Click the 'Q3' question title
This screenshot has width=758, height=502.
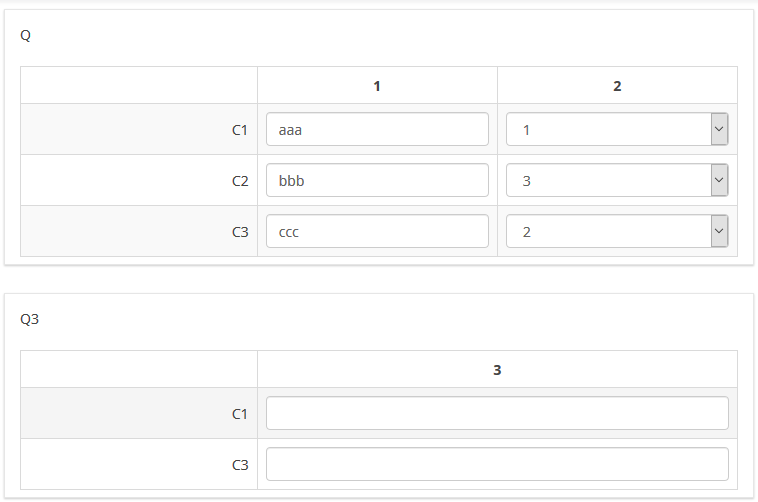(x=29, y=319)
